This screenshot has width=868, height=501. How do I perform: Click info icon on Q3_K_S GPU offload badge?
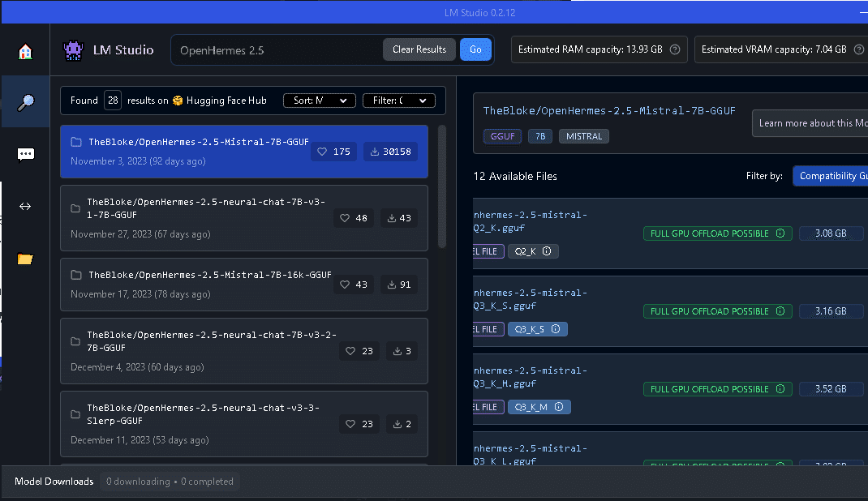point(780,311)
